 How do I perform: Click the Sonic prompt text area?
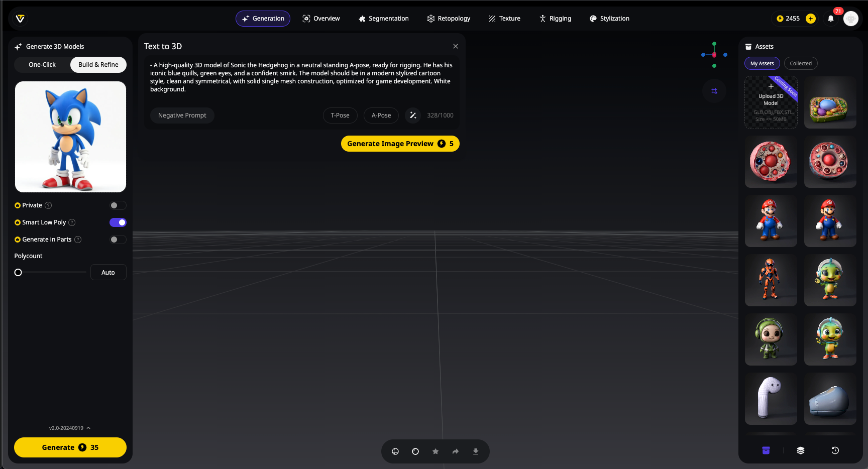click(301, 77)
